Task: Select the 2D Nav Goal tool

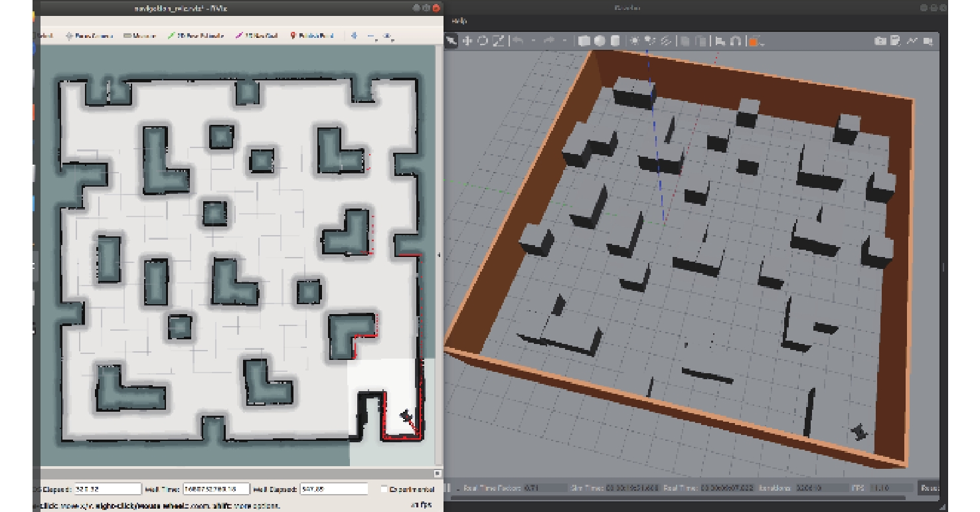Action: point(256,36)
